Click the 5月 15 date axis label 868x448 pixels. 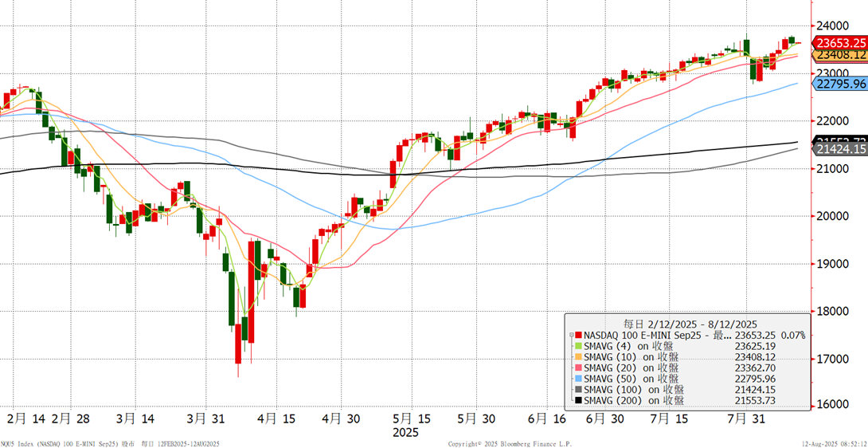pyautogui.click(x=412, y=419)
